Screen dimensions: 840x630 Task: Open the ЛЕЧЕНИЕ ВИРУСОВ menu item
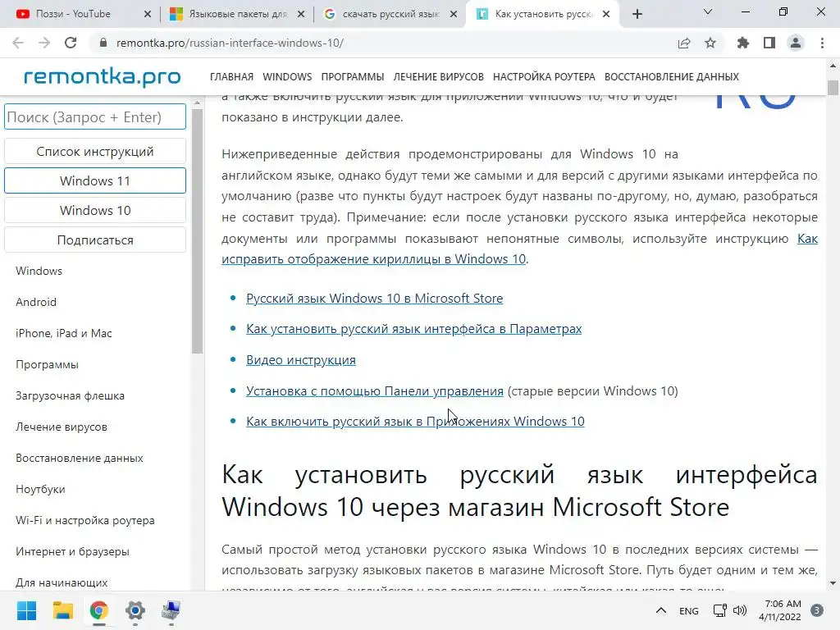(x=438, y=76)
